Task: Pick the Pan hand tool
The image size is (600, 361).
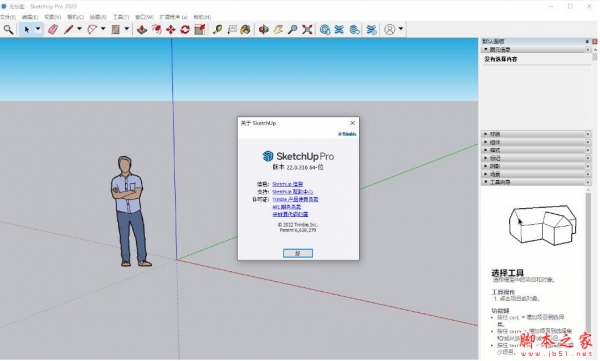Action: click(278, 29)
